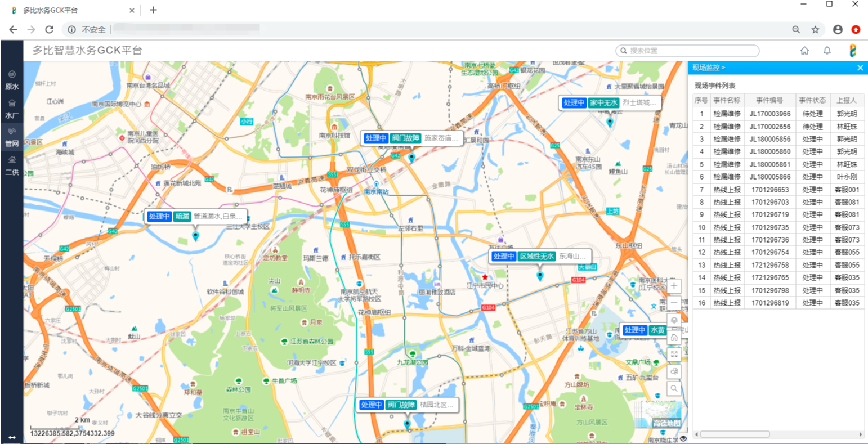Open the 水厂 (water plant) module
This screenshot has height=444, width=868.
[x=12, y=109]
